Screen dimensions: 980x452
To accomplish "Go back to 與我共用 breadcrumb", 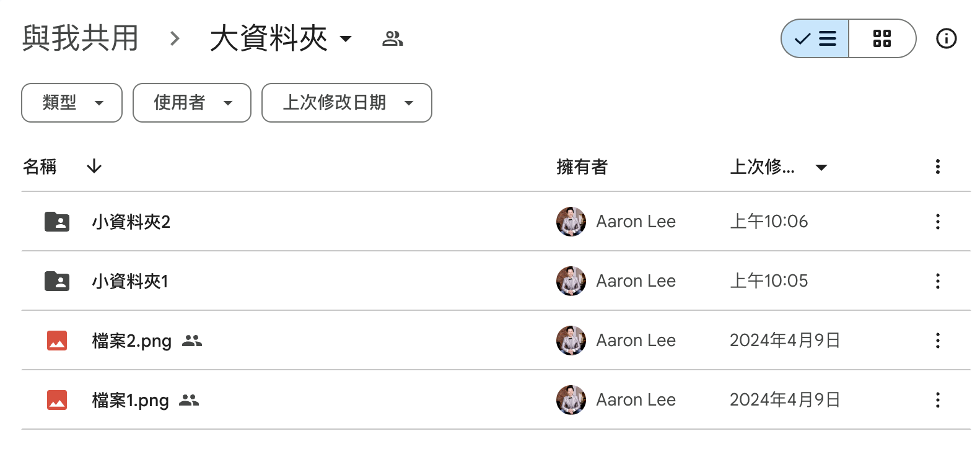I will (x=81, y=38).
